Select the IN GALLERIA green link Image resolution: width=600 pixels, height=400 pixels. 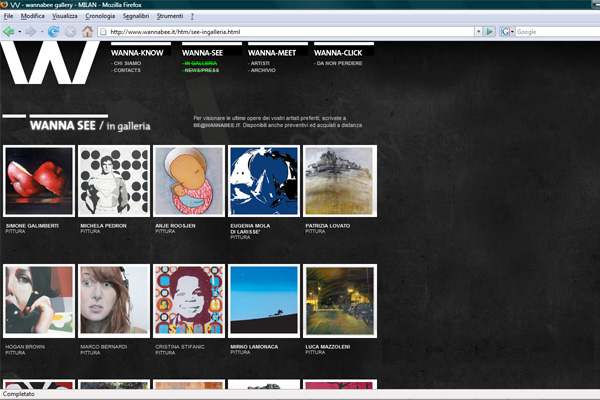point(200,63)
